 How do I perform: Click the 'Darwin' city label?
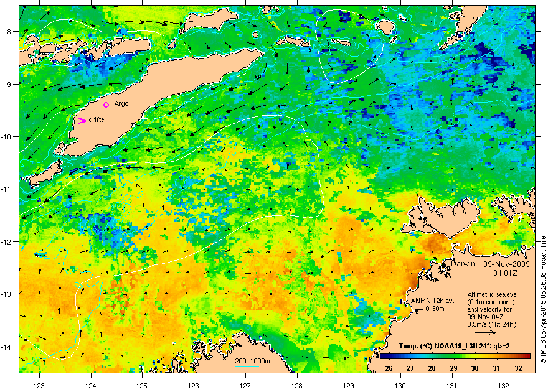(x=463, y=264)
